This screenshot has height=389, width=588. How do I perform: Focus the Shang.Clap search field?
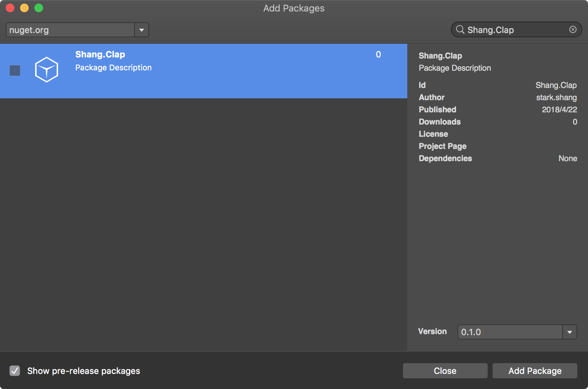pos(513,29)
